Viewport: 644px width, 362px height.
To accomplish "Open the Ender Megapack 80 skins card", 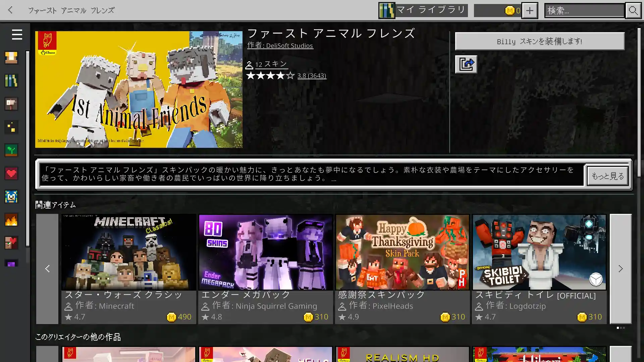I will pyautogui.click(x=265, y=269).
